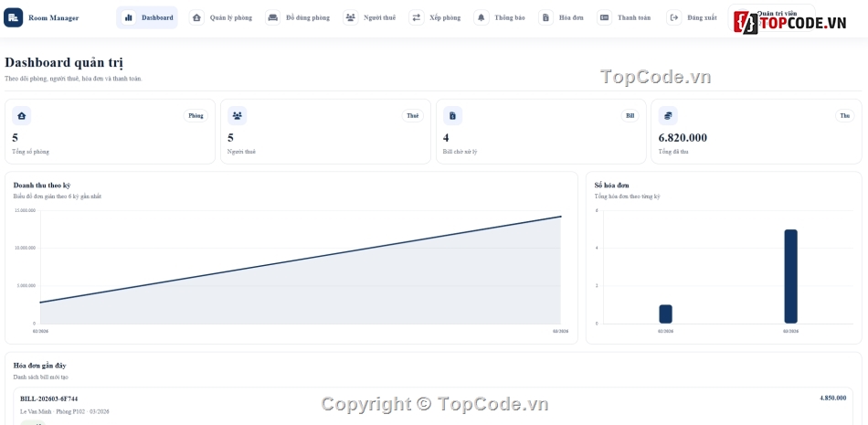Click the Xếp phòng swap arrows icon

point(417,17)
